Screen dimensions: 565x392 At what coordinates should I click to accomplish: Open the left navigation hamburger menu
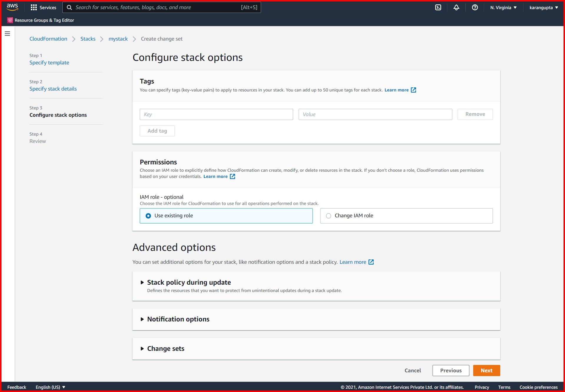pyautogui.click(x=7, y=33)
